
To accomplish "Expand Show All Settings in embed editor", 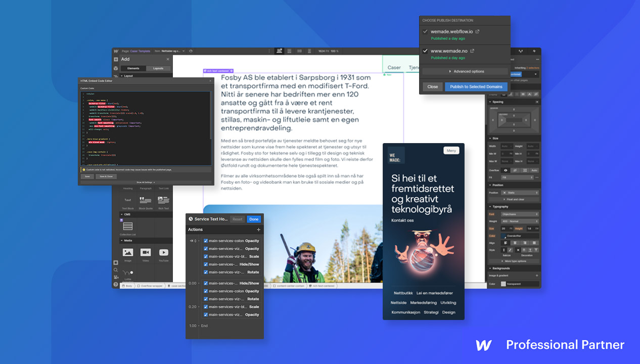I will (146, 182).
